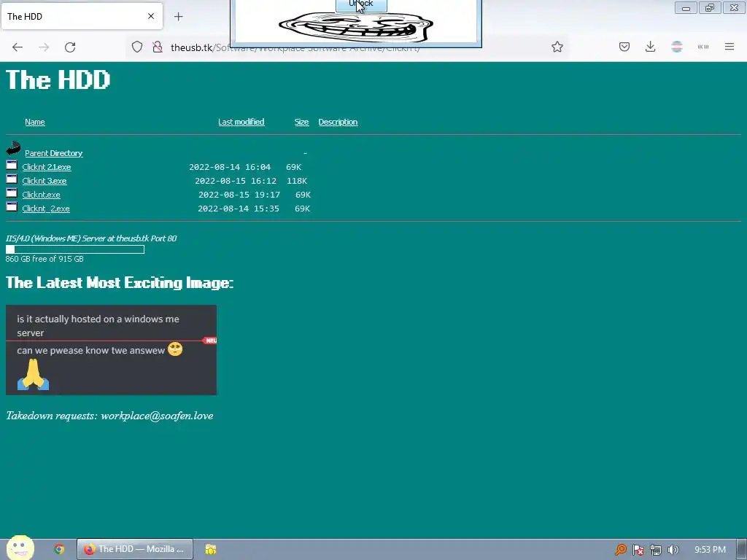Click the Unlock button in the popup
This screenshot has width=747, height=560.
pyautogui.click(x=361, y=5)
